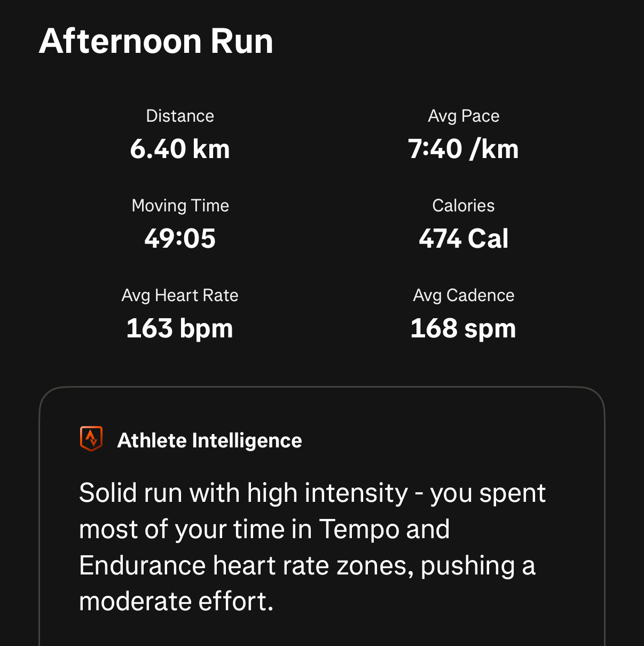Viewport: 644px width, 646px height.
Task: Click the Athlete Intelligence Strava logo icon
Action: point(91,439)
